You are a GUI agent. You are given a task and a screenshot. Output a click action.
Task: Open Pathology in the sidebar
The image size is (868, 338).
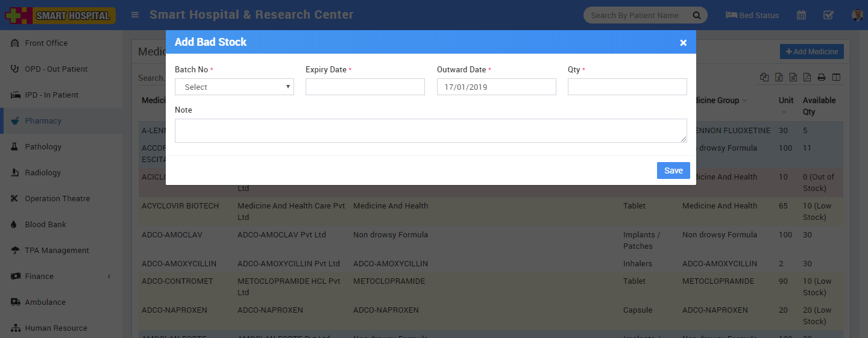43,147
